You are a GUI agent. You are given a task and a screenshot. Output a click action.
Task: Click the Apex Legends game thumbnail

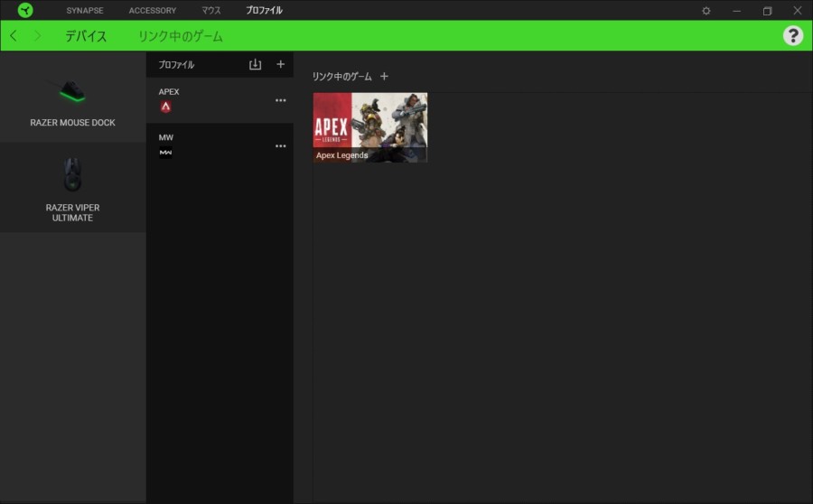click(x=370, y=127)
